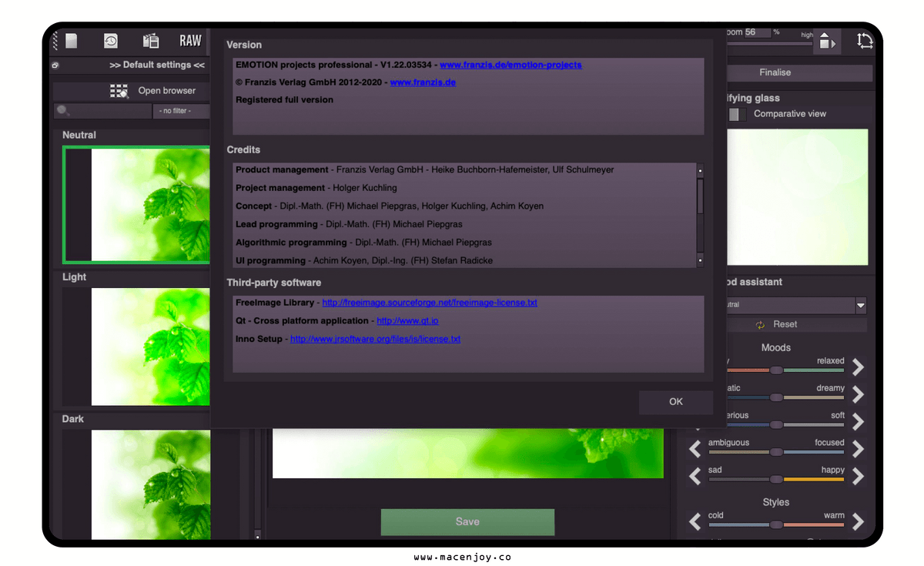This screenshot has width=924, height=566.
Task: Click the preset search input field
Action: (x=102, y=112)
